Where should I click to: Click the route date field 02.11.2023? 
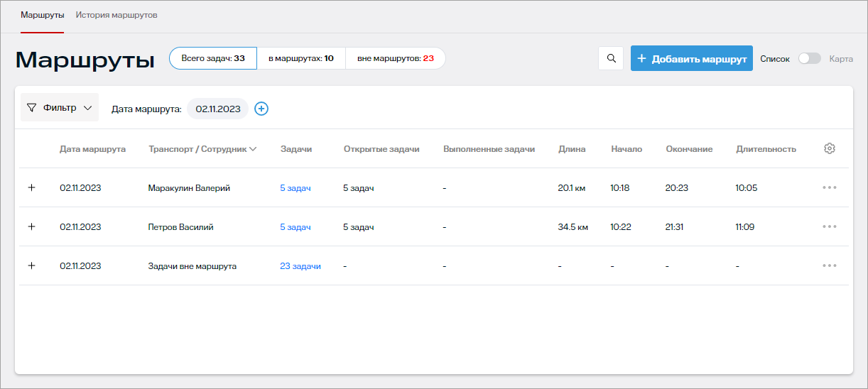pyautogui.click(x=217, y=109)
